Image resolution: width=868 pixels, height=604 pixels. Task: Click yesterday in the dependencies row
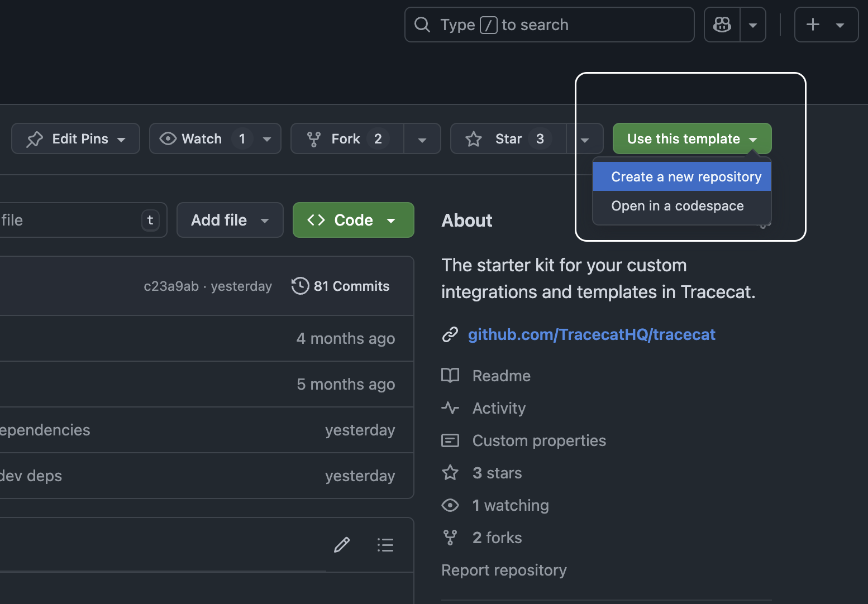tap(360, 430)
